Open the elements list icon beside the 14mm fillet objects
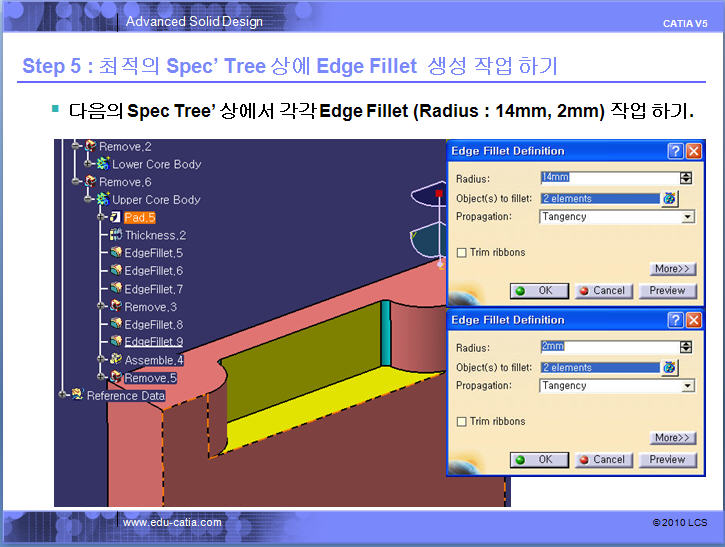Screen dimensions: 725x547 pyautogui.click(x=670, y=199)
